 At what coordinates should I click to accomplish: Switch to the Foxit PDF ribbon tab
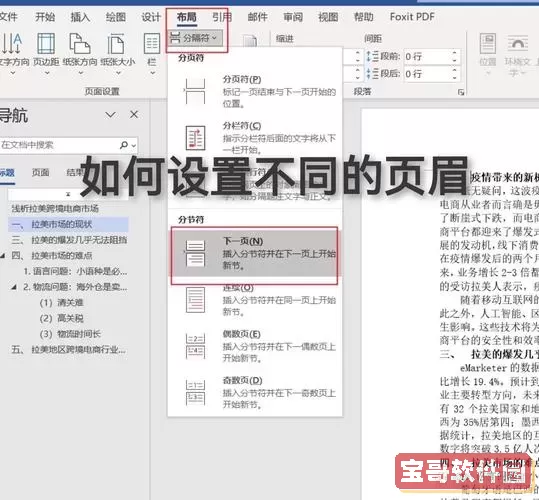tap(412, 17)
